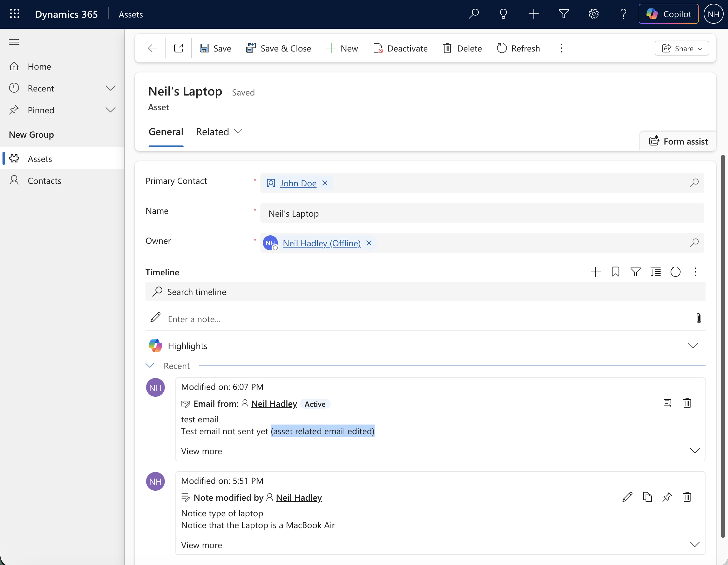728x565 pixels.
Task: Expand View more on the test email
Action: (x=440, y=451)
